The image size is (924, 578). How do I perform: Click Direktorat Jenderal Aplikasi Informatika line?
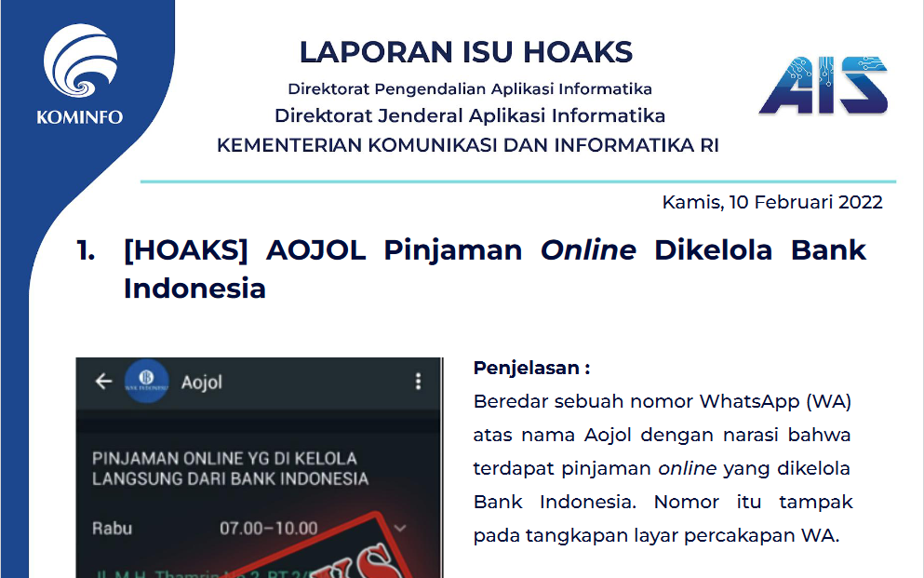[470, 115]
